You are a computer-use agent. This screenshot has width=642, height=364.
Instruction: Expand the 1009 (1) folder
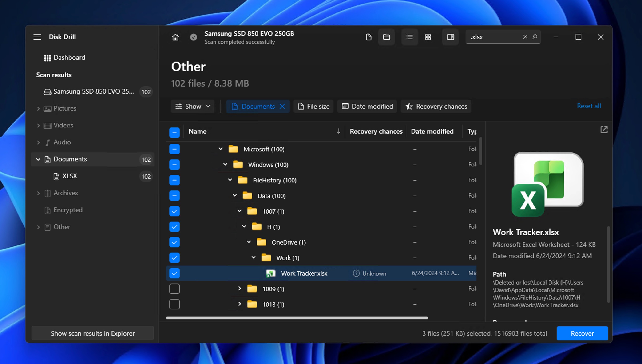(239, 289)
